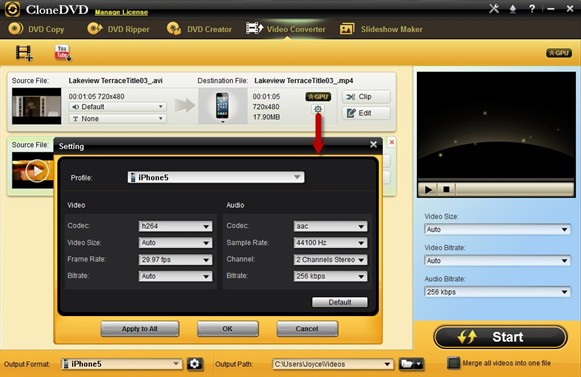Screen dimensions: 581x377
Task: Click the Manage License link
Action: pos(121,12)
